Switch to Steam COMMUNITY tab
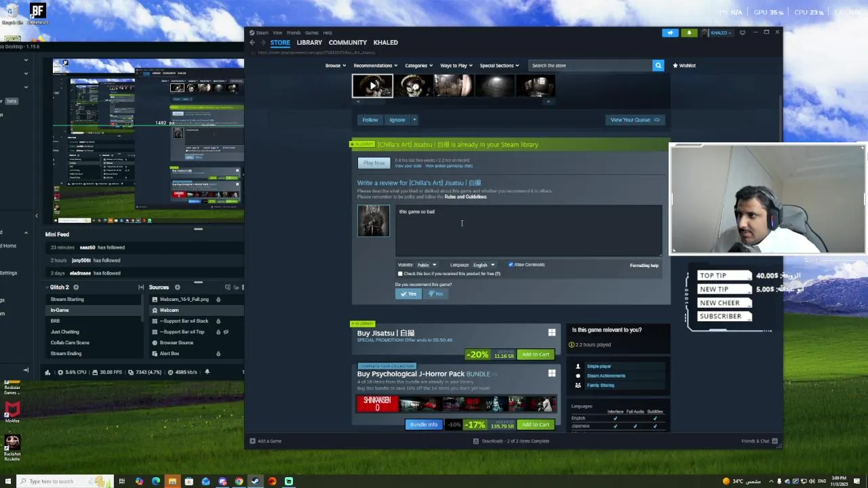Image resolution: width=868 pixels, height=488 pixels. pos(347,43)
